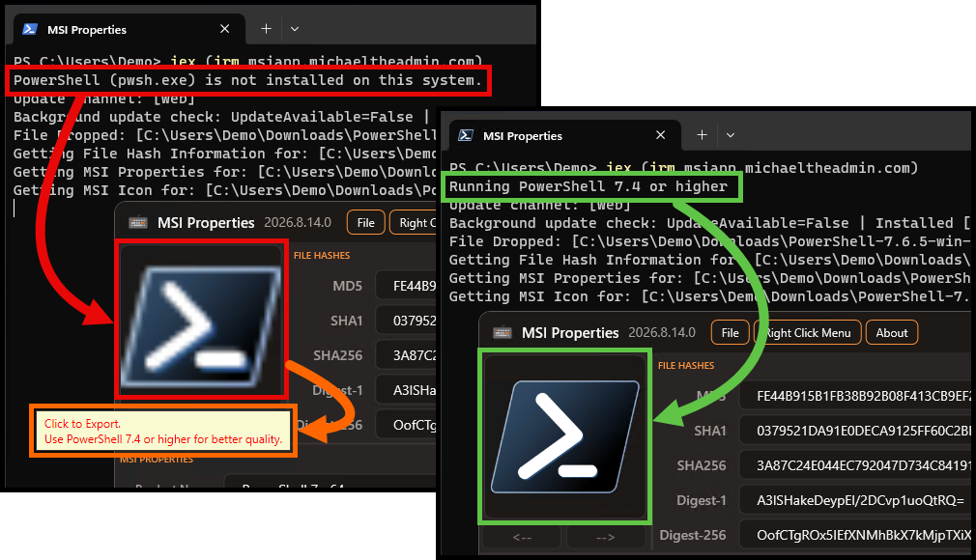Click the FILE HASHES heading in front app

[x=686, y=365]
